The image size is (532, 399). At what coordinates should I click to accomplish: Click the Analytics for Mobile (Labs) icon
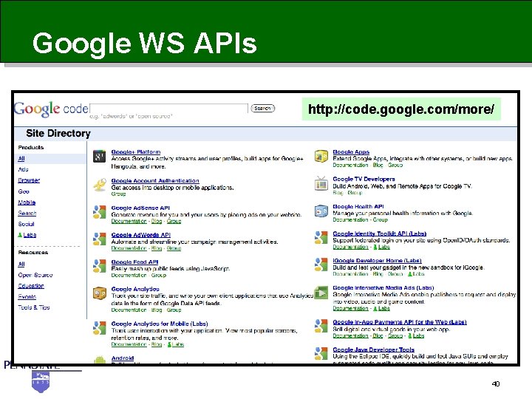click(100, 328)
